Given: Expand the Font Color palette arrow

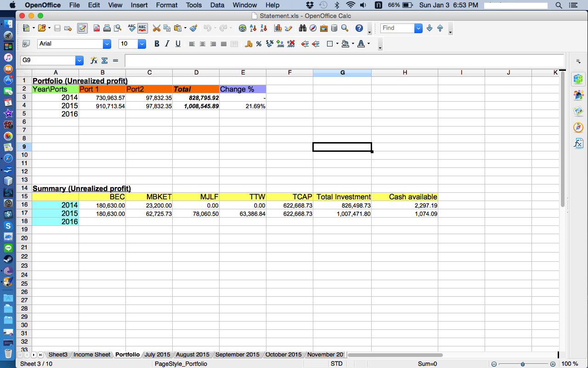Looking at the screenshot, I should pos(368,44).
